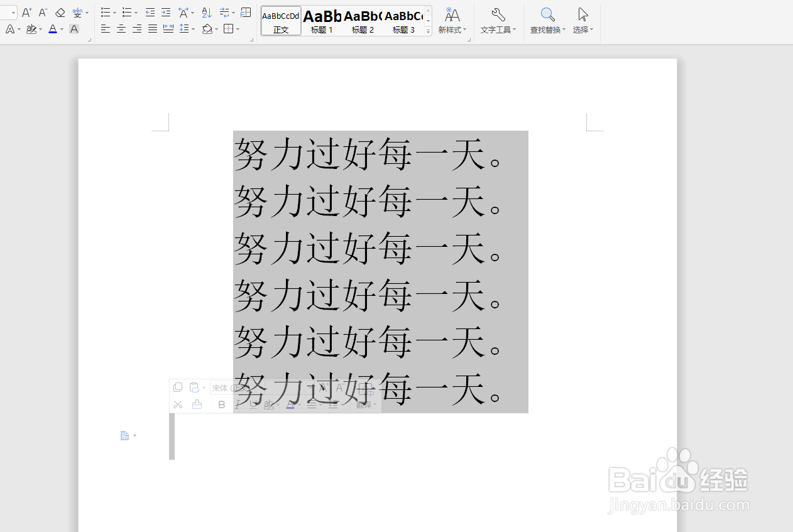Viewport: 793px width, 532px height.
Task: Click the increase indent icon
Action: pos(166,13)
